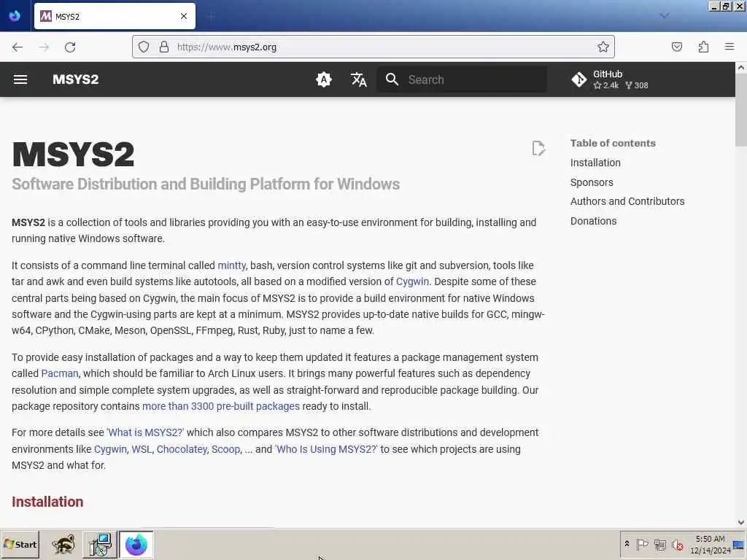Open the 'What is MSYS2?' link
Screen dimensions: 747x560
point(145,433)
